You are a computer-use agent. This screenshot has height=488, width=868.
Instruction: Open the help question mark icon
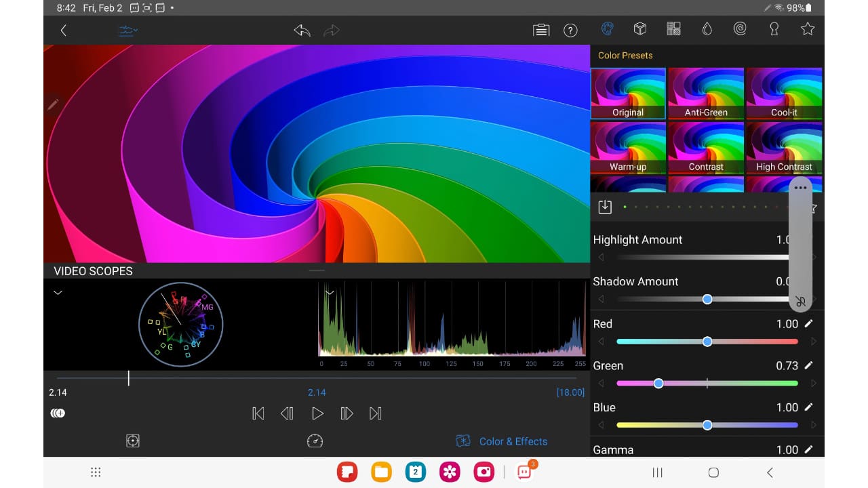570,30
